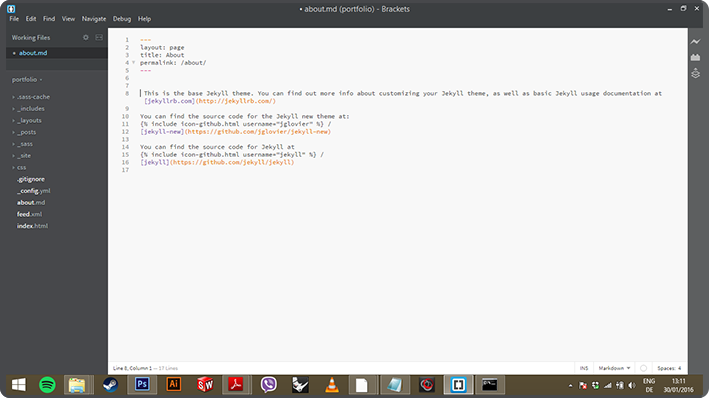
Task: Open the Debug menu
Action: coord(122,19)
